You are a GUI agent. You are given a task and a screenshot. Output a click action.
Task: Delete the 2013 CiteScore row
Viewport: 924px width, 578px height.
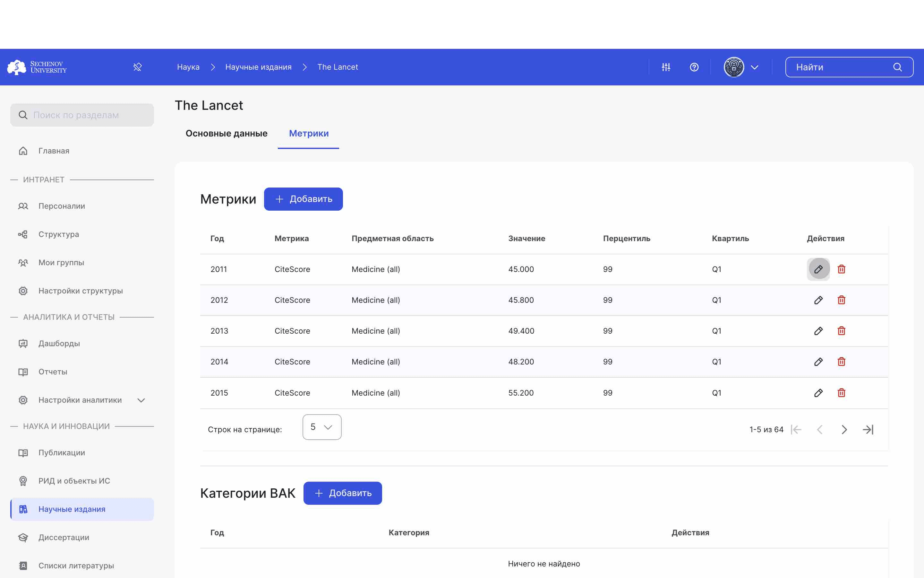pos(841,331)
